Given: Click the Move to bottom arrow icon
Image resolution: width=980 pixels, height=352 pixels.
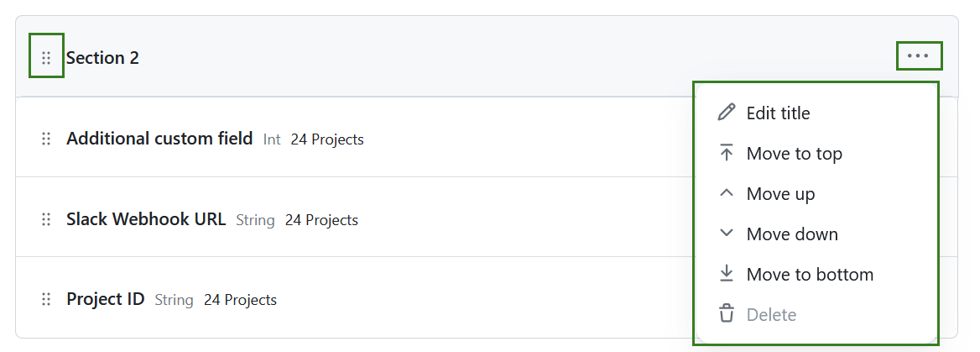Looking at the screenshot, I should pyautogui.click(x=727, y=274).
